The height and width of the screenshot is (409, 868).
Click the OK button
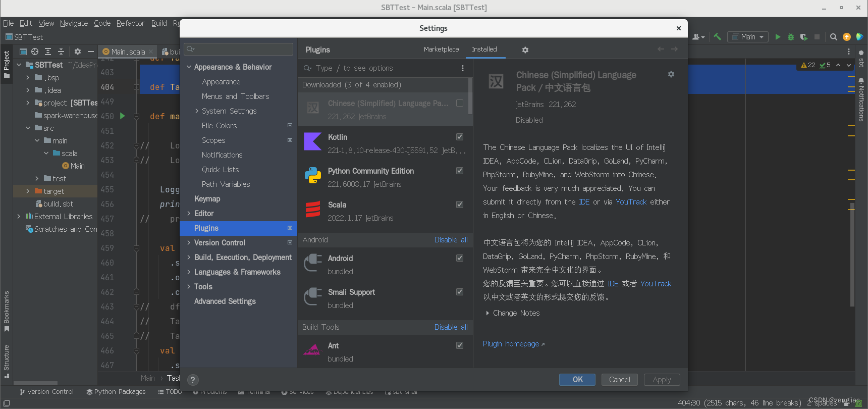pos(577,380)
